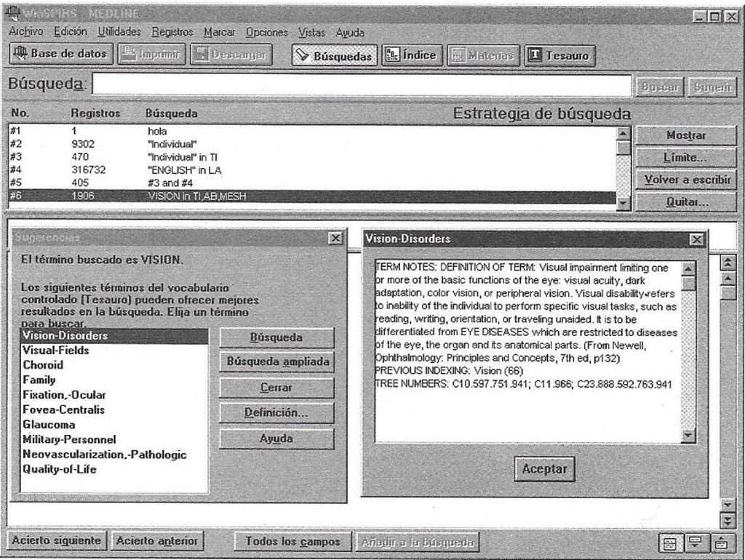Screen dimensions: 745x560
Task: Click the WinSPIRS title bar application icon
Action: (12, 12)
